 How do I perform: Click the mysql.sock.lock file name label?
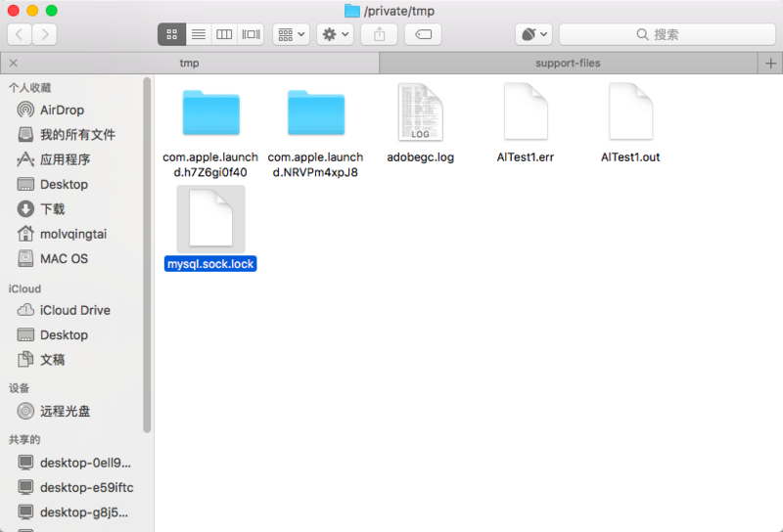point(210,264)
